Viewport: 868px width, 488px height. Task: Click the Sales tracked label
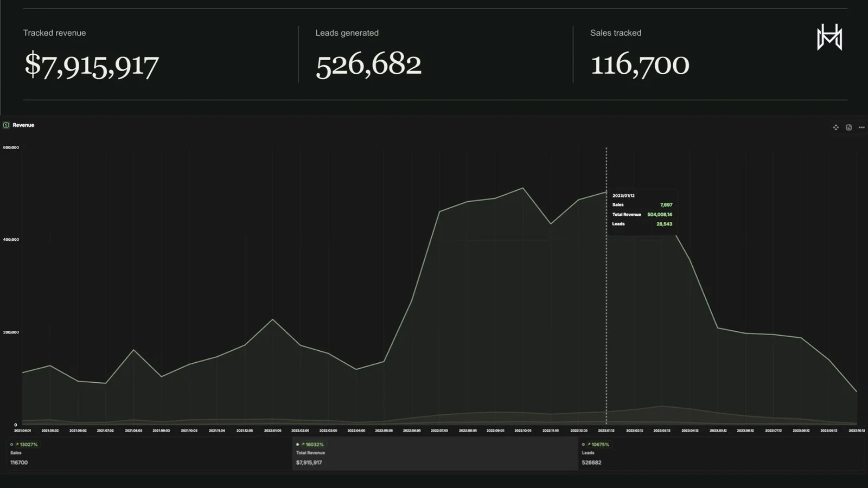coord(616,33)
